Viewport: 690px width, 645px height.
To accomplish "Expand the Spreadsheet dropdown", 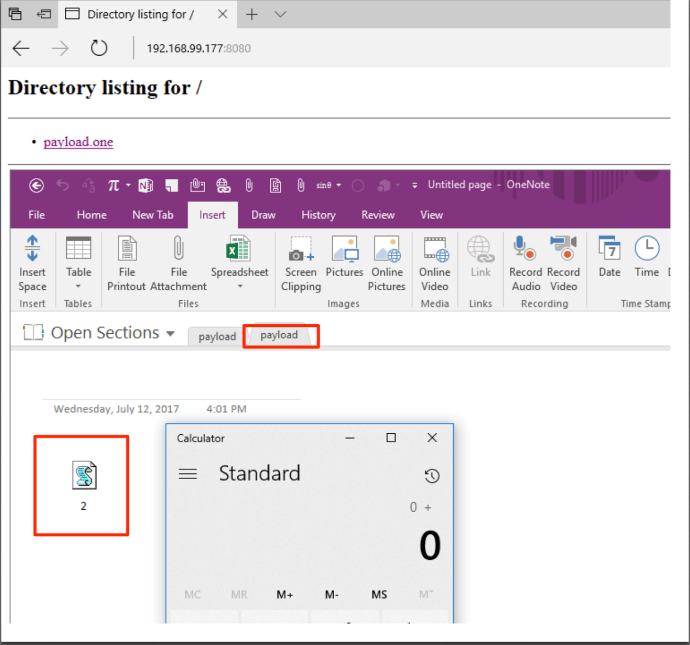I will tap(239, 287).
